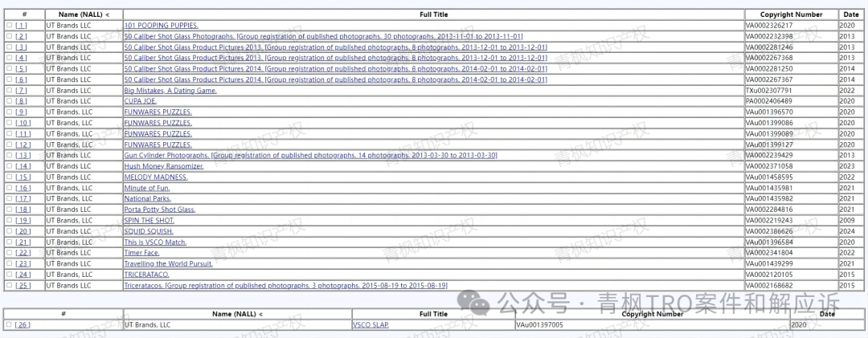Follow the [6] record link

21,79
